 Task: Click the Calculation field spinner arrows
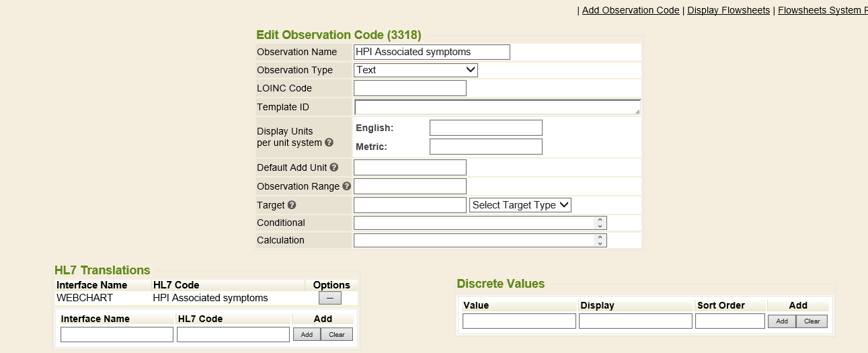pyautogui.click(x=600, y=240)
